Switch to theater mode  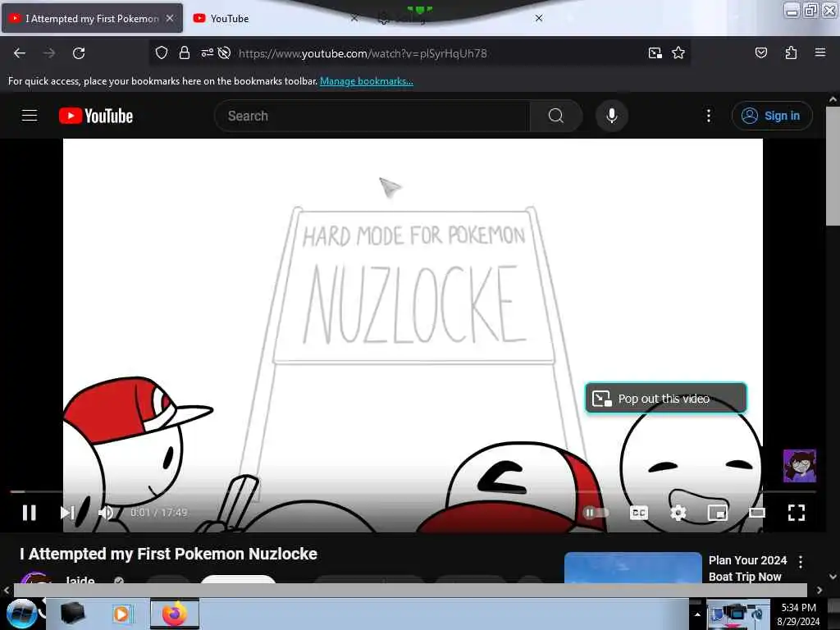757,513
